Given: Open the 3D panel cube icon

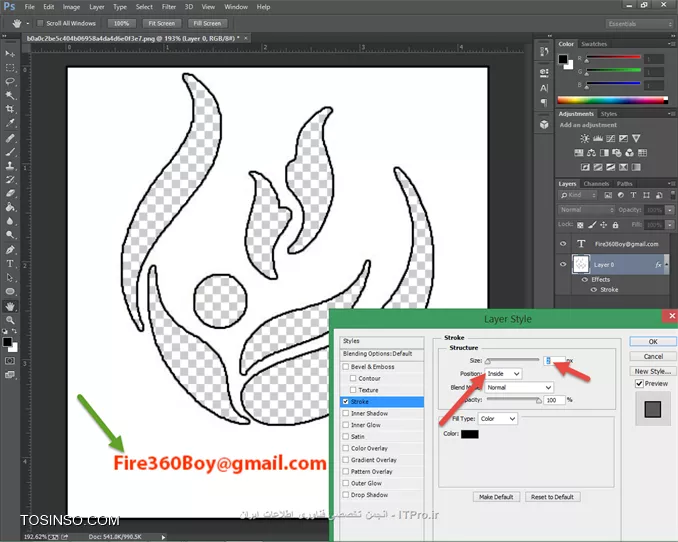Looking at the screenshot, I should (544, 125).
